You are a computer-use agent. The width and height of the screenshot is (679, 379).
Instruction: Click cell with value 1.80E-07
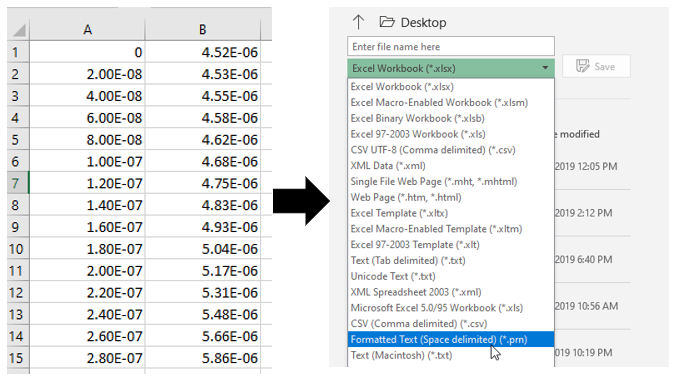tap(87, 249)
